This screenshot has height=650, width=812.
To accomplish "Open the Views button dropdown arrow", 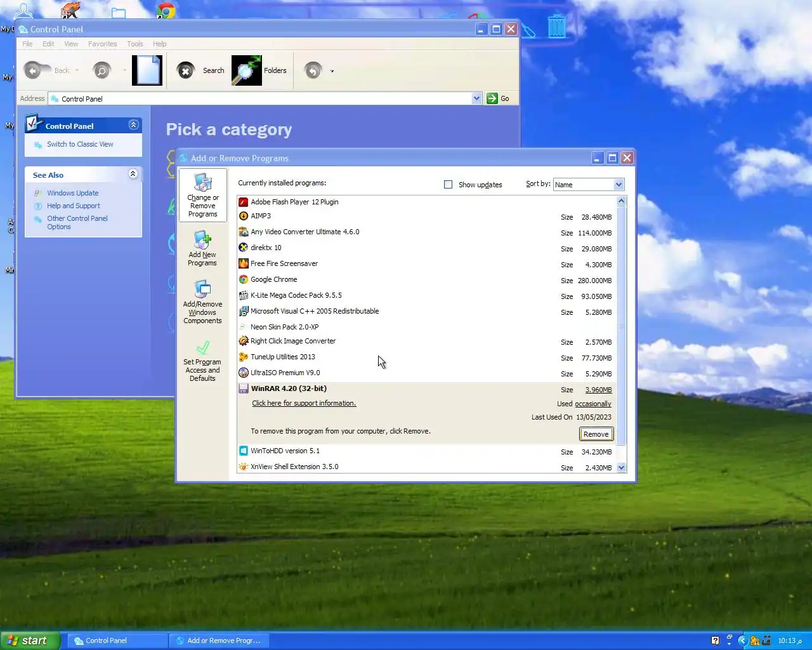I will tap(332, 71).
